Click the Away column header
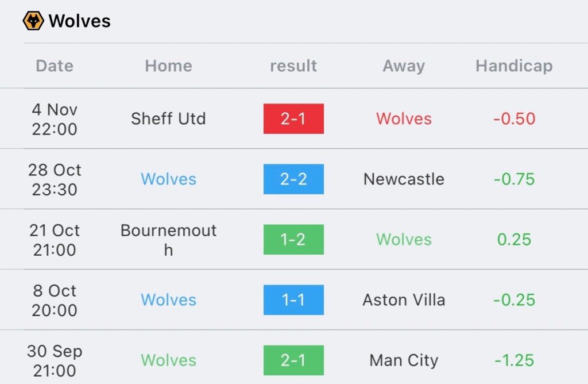The height and width of the screenshot is (384, 588). coord(404,66)
